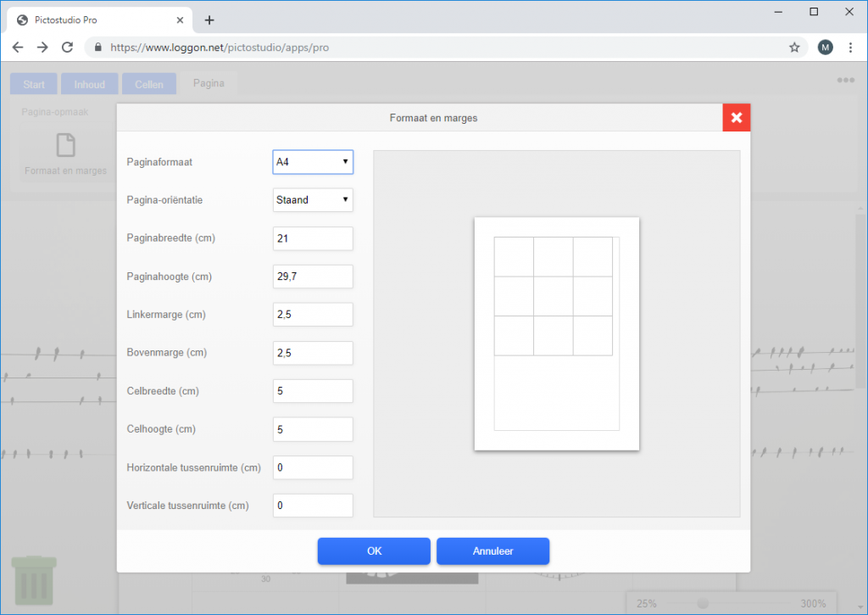Click the 300% zoom label
Image resolution: width=868 pixels, height=615 pixels.
tap(813, 603)
